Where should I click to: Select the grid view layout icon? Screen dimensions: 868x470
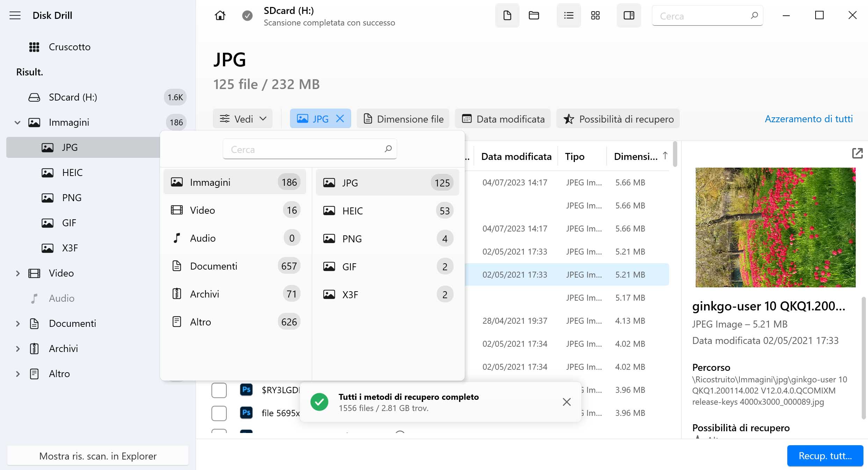(595, 15)
